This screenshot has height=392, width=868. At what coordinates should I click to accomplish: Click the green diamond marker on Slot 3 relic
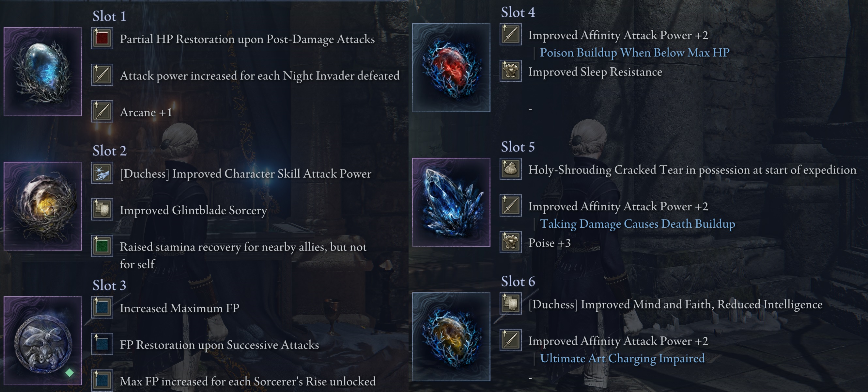tap(70, 373)
